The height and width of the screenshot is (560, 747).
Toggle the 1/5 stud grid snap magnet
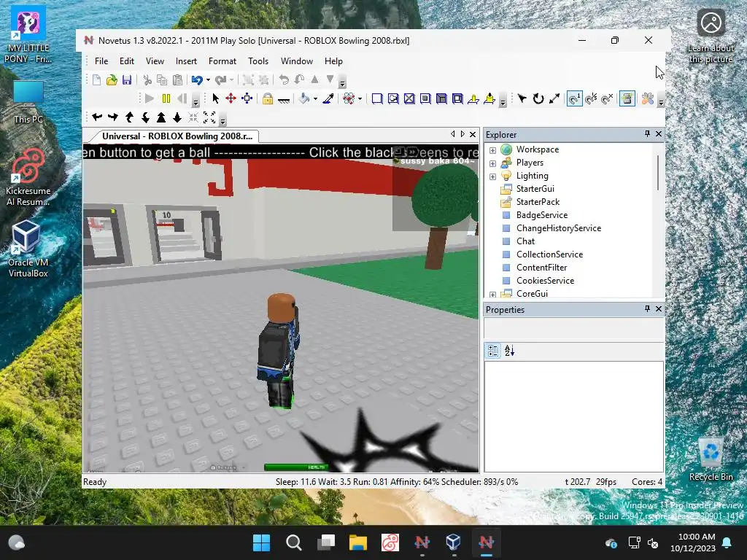pos(591,98)
